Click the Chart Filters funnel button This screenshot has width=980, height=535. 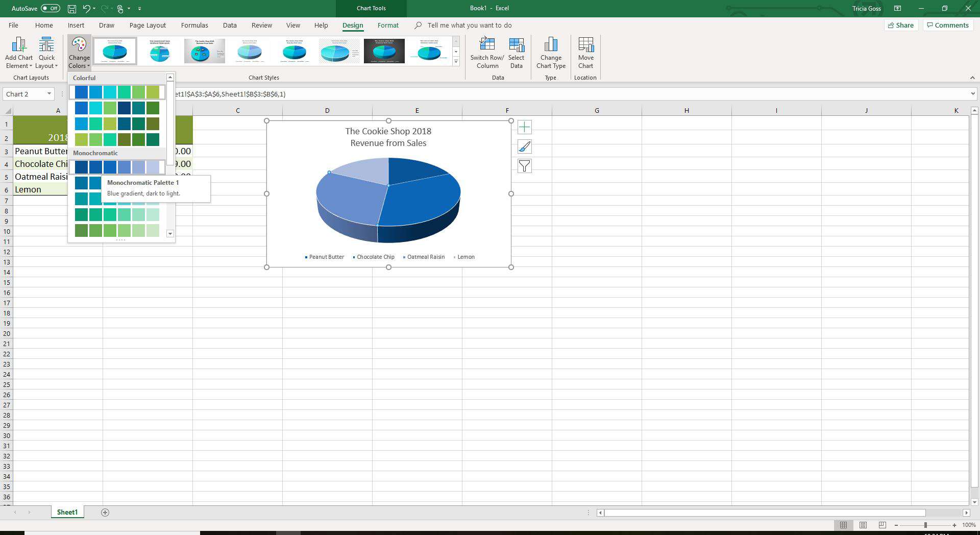click(524, 166)
